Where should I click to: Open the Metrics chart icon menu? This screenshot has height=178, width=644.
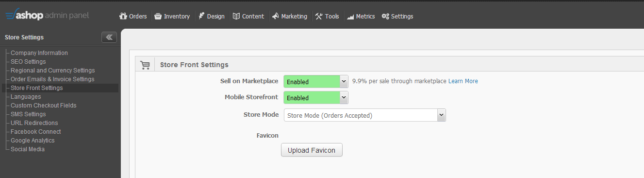361,16
